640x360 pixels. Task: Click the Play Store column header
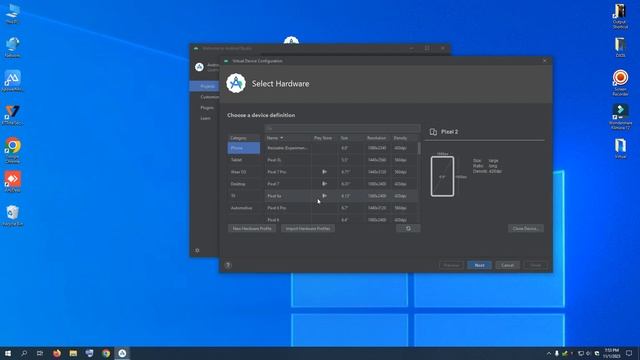point(323,138)
